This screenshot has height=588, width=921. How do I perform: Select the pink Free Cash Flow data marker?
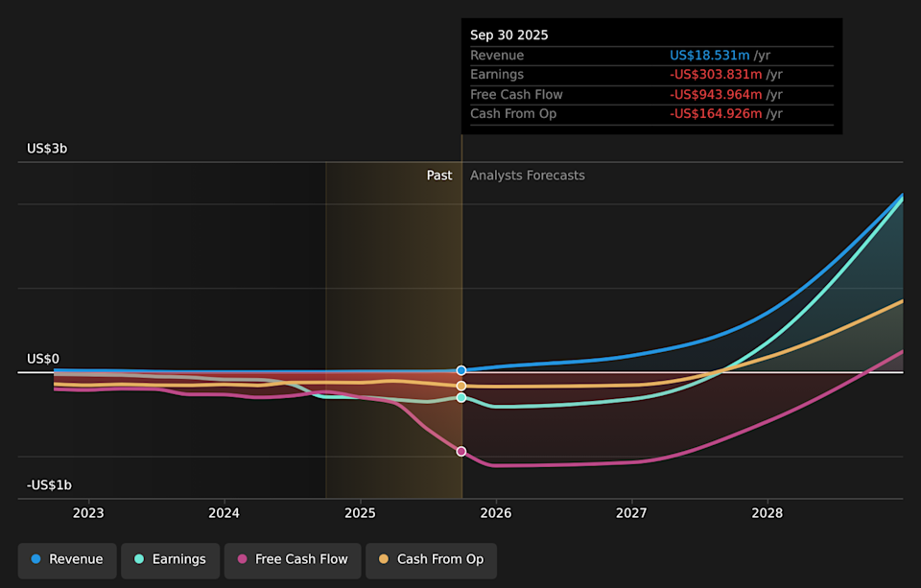(461, 451)
